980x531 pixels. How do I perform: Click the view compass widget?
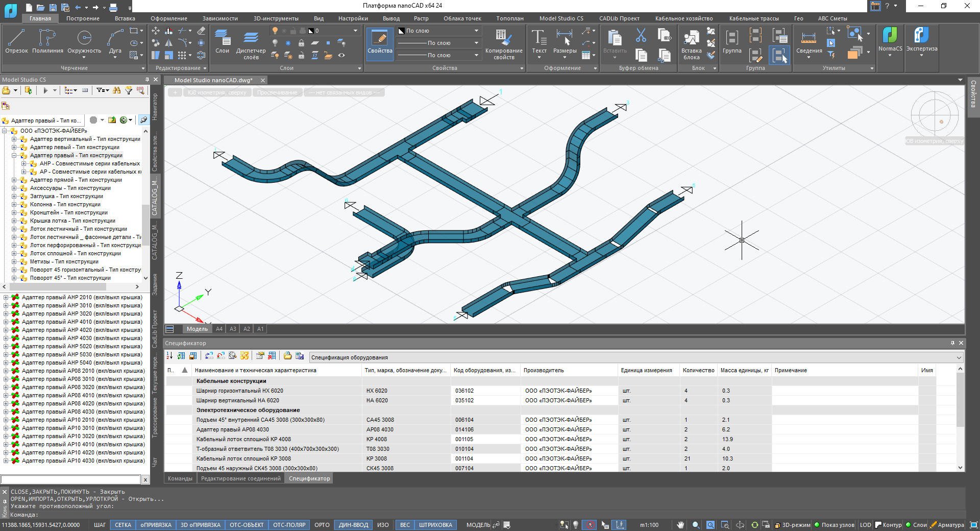tap(935, 115)
